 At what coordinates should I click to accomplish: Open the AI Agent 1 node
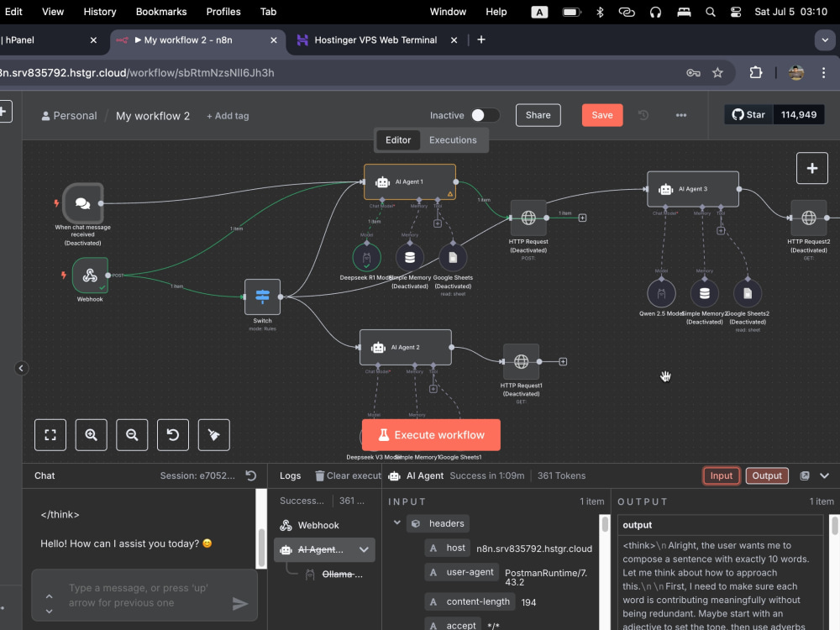click(x=410, y=182)
